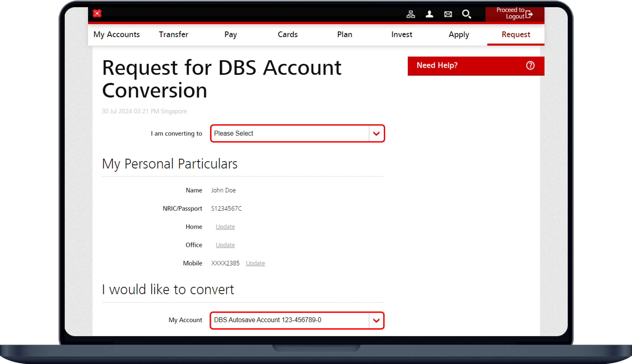Open the Apply menu
This screenshot has width=632, height=364.
click(x=459, y=35)
